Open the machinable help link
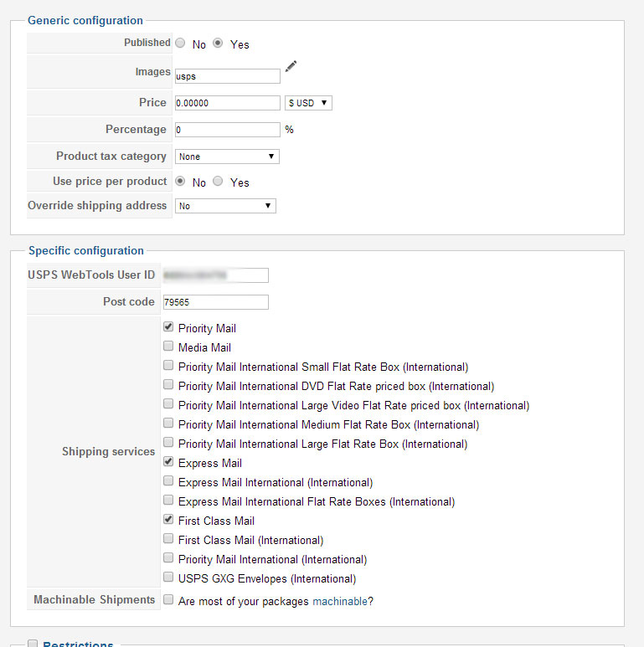Image resolution: width=644 pixels, height=647 pixels. [339, 601]
